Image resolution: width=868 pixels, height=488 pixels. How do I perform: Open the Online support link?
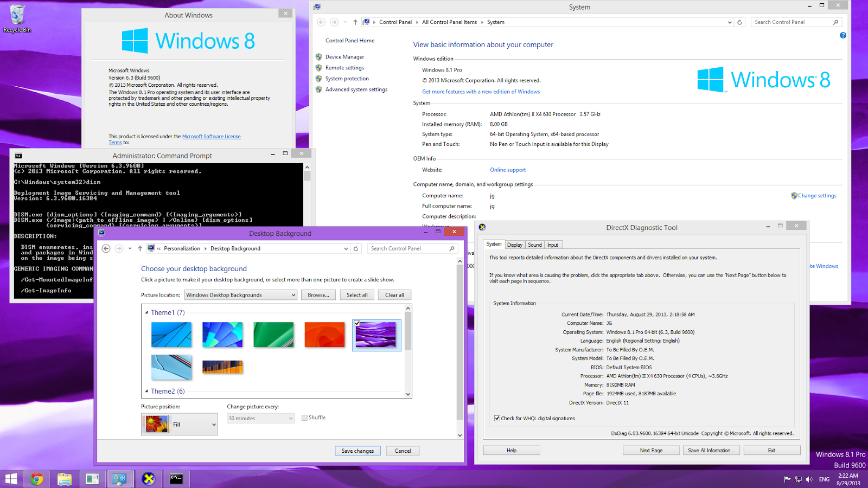click(508, 170)
